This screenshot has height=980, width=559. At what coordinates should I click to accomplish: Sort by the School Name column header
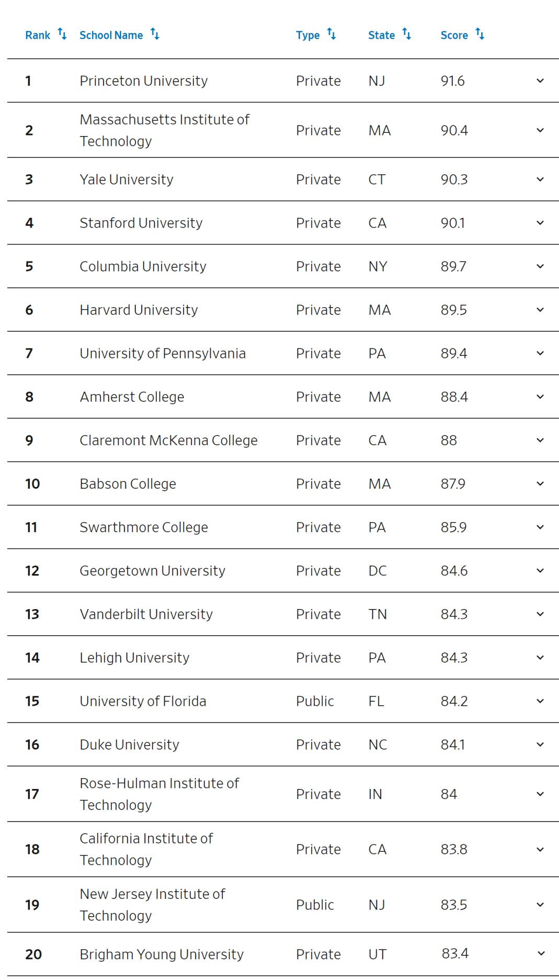pos(111,35)
